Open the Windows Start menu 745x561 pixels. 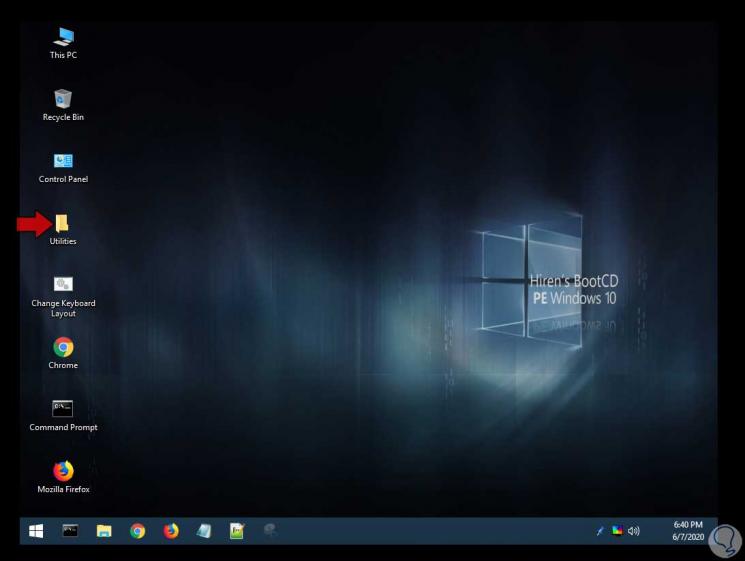(x=36, y=531)
